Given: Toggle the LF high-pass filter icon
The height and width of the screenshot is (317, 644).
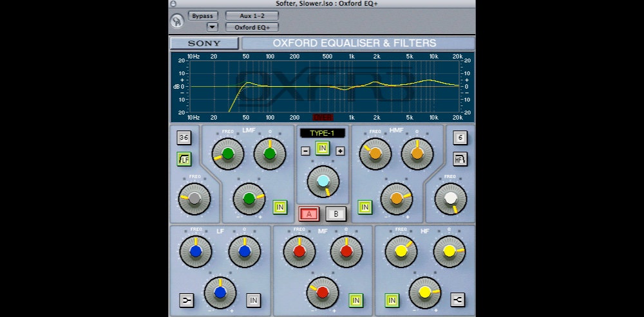Looking at the screenshot, I should (x=184, y=160).
